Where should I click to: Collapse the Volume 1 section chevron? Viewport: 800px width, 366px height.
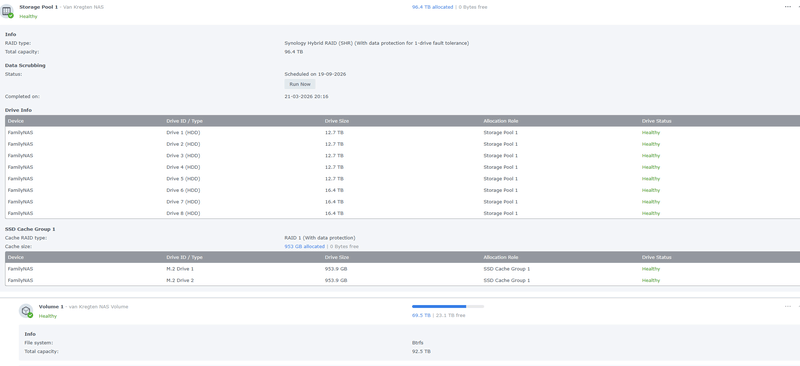[x=798, y=306]
